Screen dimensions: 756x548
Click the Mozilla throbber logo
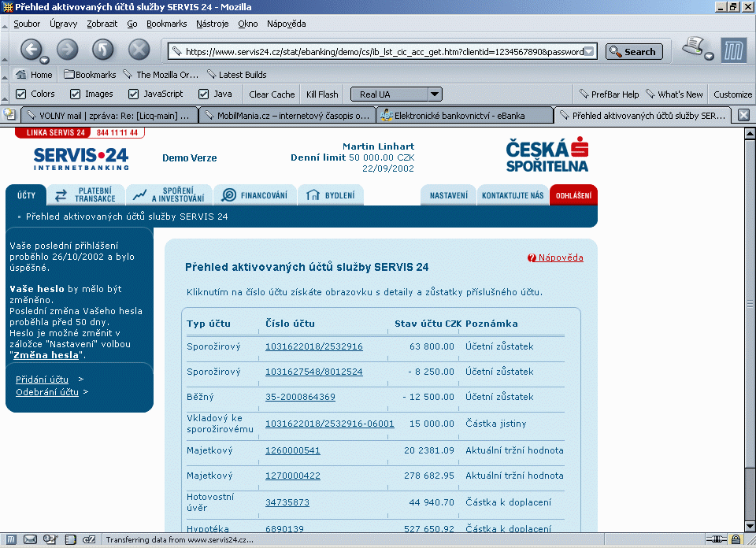click(733, 50)
